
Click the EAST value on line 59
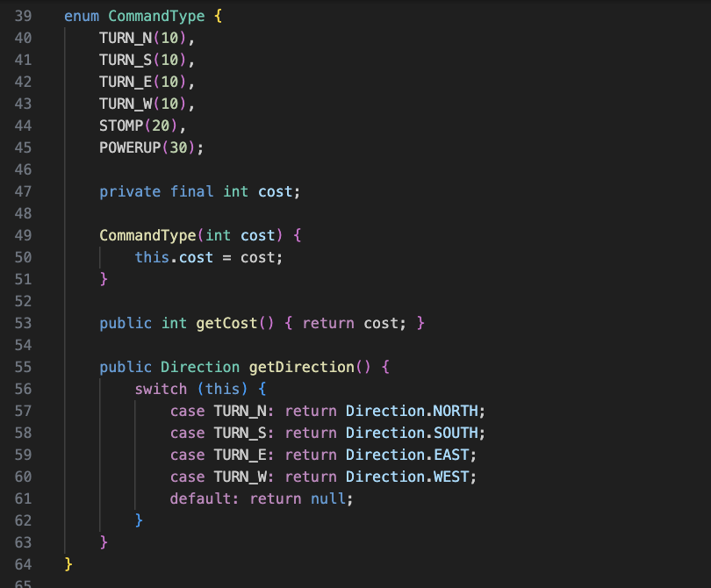click(455, 455)
